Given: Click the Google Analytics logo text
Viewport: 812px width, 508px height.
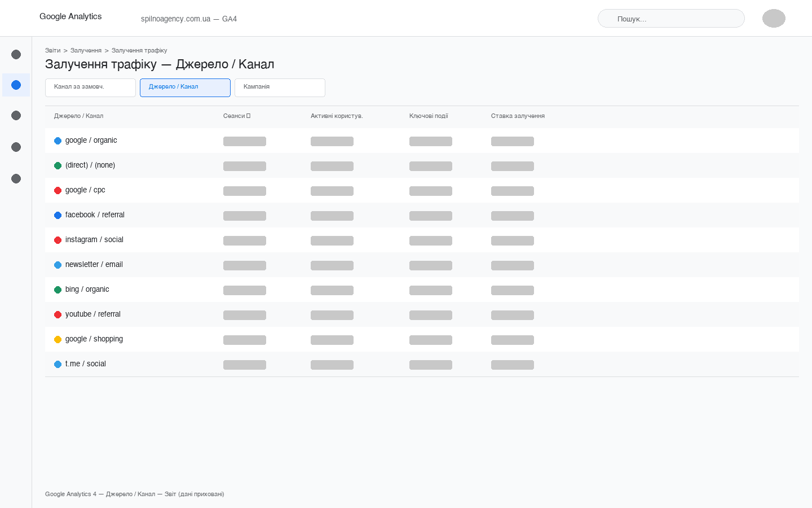Looking at the screenshot, I should pos(70,16).
